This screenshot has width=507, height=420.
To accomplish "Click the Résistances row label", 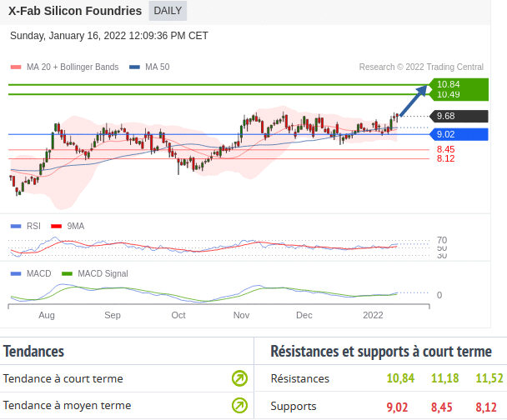I will [x=299, y=378].
